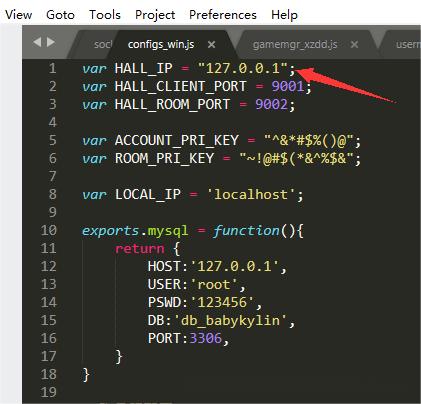Click the PORT key on line 16

click(164, 339)
